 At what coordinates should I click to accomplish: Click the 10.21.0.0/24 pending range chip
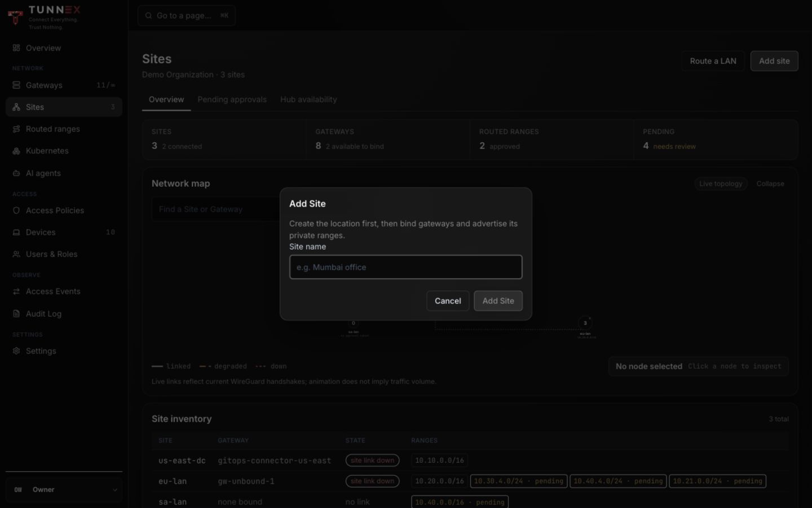[717, 481]
